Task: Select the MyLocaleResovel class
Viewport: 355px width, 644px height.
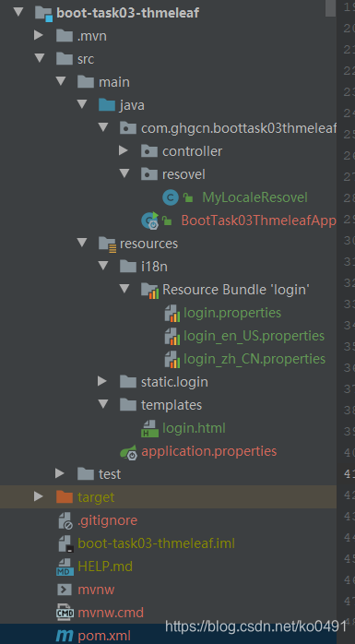Action: tap(254, 197)
